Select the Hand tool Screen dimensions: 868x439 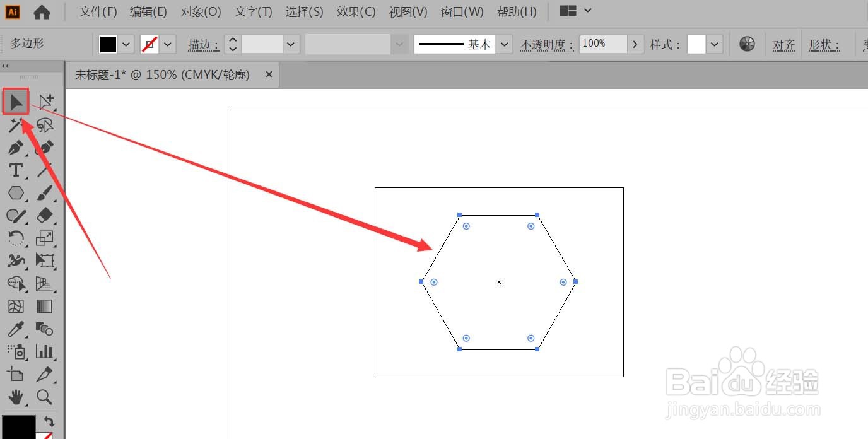[16, 397]
